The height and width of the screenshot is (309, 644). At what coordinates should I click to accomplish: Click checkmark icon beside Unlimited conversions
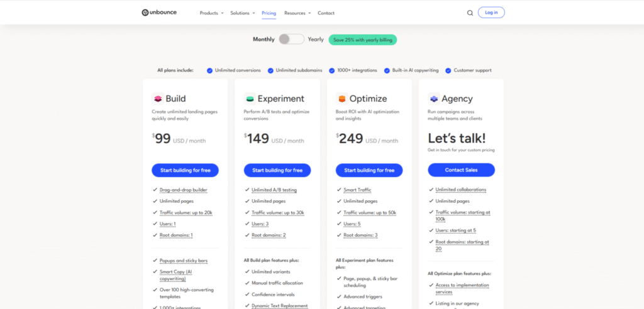pyautogui.click(x=209, y=70)
